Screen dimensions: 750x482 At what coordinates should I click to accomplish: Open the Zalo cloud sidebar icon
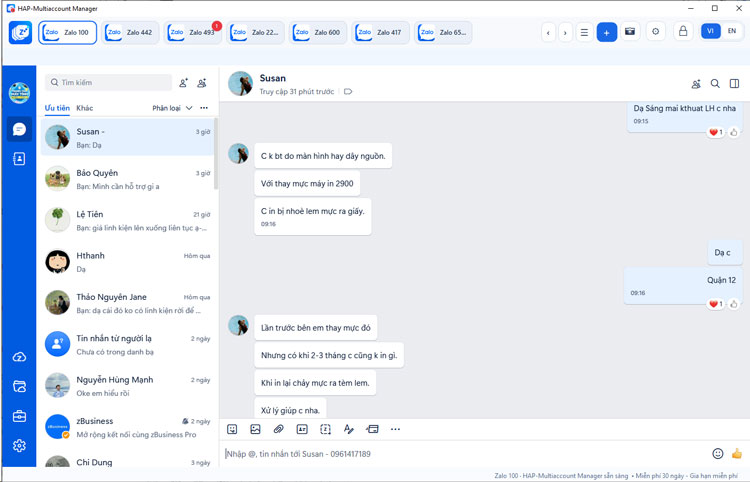click(x=19, y=357)
